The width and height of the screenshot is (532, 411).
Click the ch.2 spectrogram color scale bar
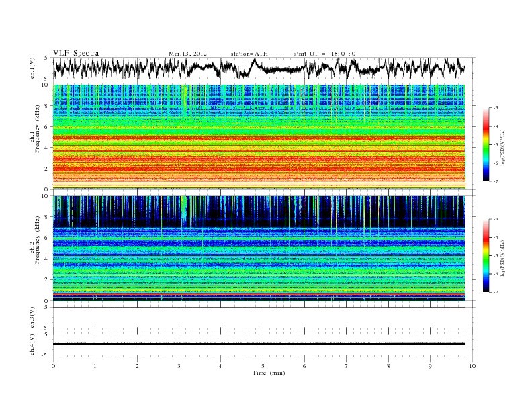click(x=486, y=255)
